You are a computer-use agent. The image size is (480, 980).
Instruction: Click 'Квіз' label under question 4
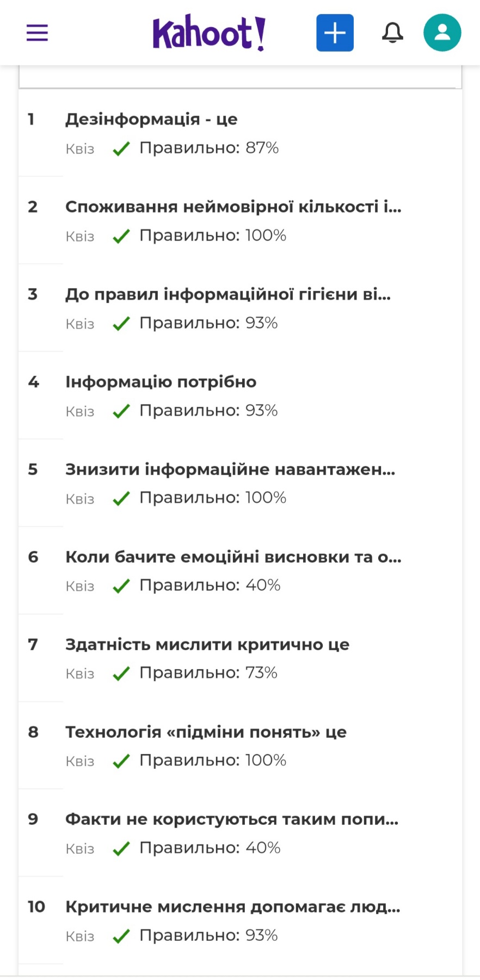point(80,411)
